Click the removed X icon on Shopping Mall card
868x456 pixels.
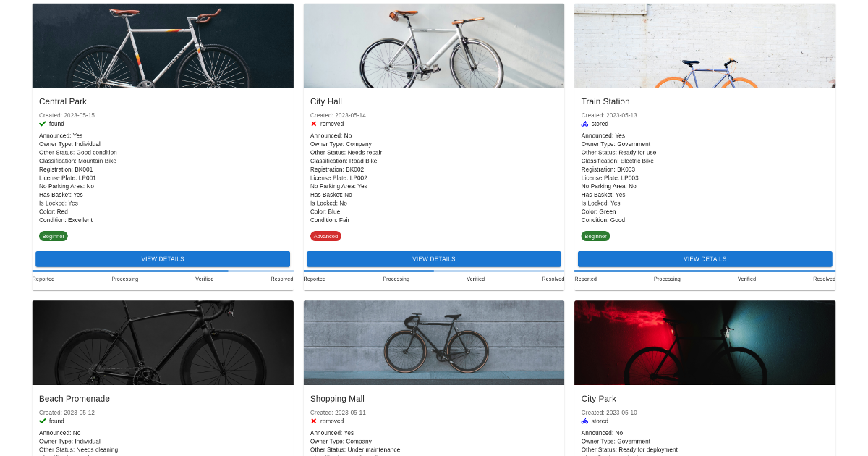(313, 421)
